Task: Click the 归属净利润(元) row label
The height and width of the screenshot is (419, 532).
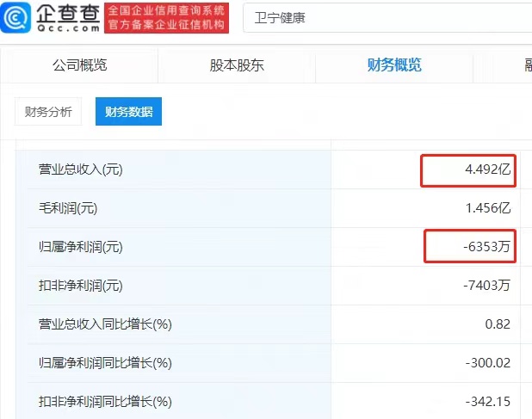Action: click(x=81, y=246)
